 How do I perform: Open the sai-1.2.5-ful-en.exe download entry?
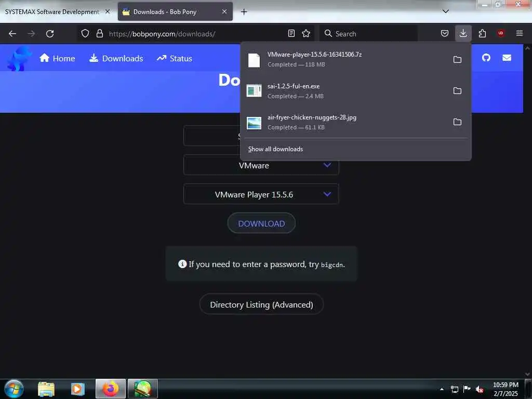click(345, 91)
